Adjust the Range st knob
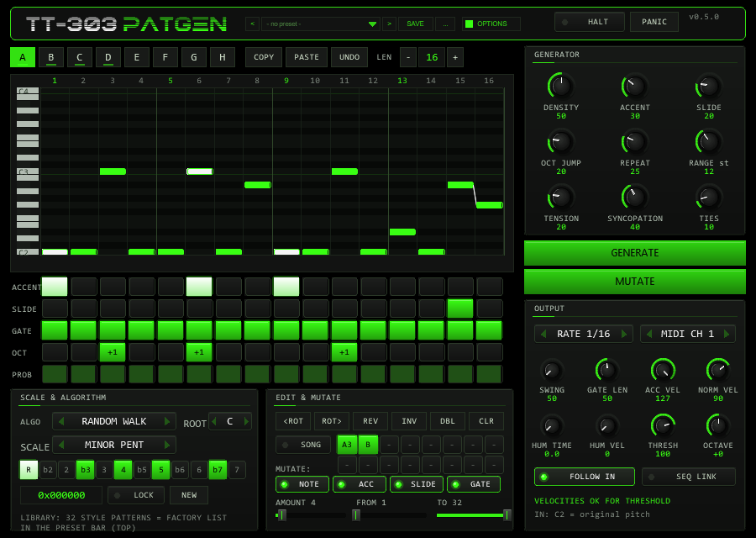 pos(708,142)
